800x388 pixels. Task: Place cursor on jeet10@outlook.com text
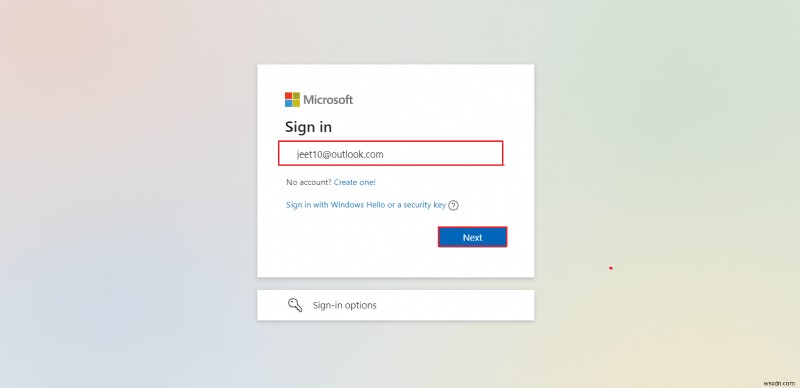point(340,154)
